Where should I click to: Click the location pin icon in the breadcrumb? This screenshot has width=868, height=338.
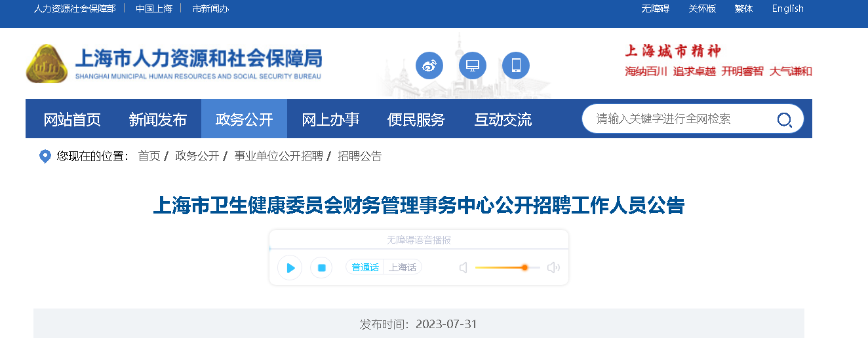click(x=45, y=157)
